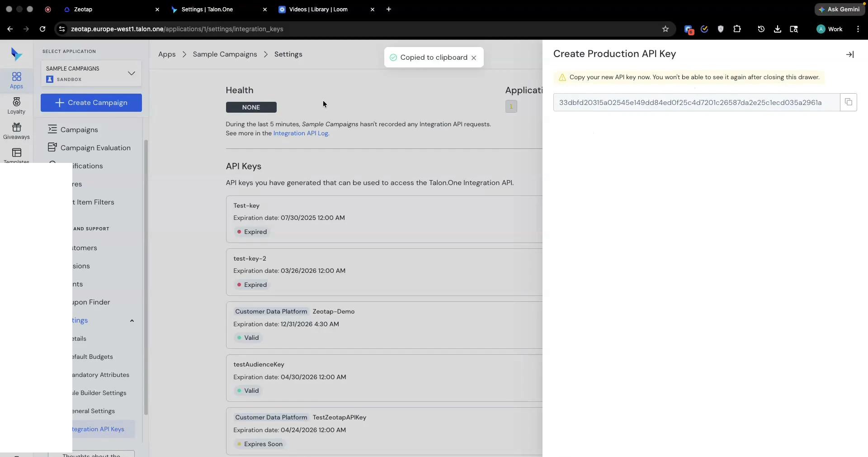Open the browser history icon

coord(761,29)
